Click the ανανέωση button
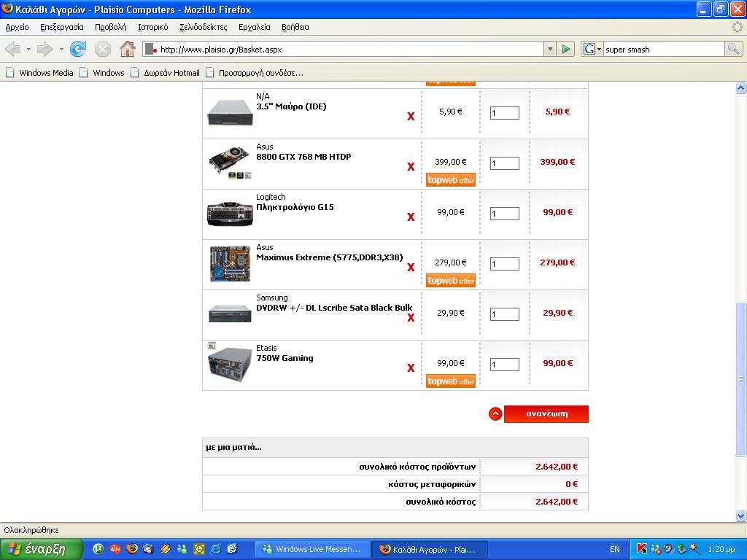Viewport: 747px width, 560px height. point(546,414)
